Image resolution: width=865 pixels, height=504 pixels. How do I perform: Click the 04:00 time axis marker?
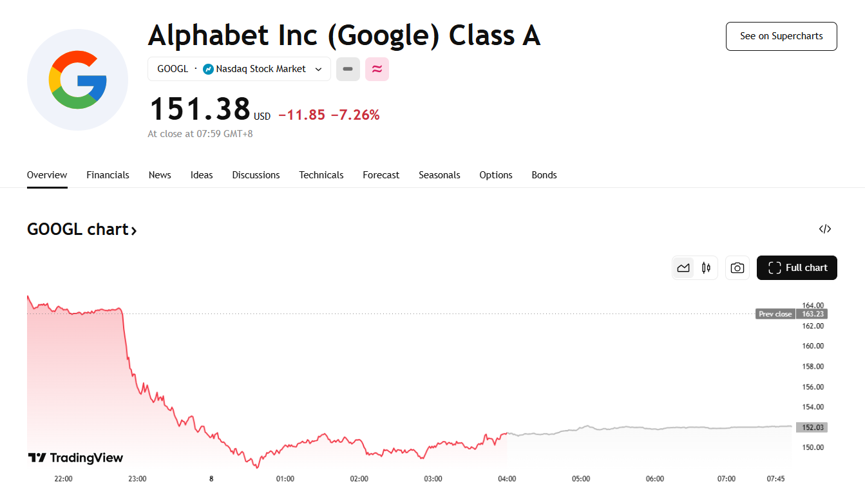click(x=507, y=479)
